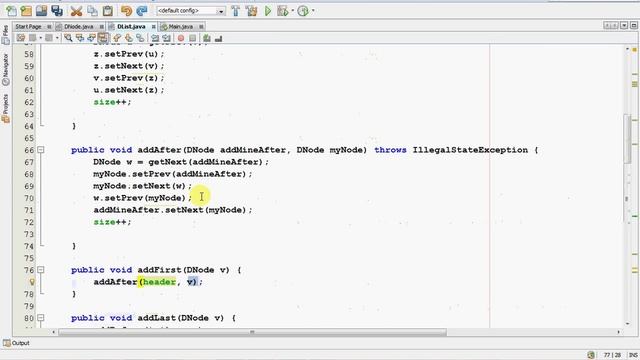Click the Profile Project clock icon
Image resolution: width=640 pixels, height=360 pixels.
click(303, 11)
